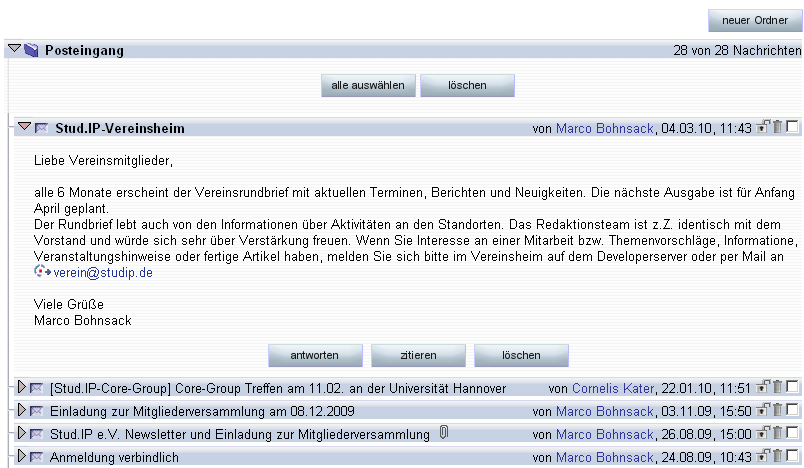This screenshot has width=804, height=468.
Task: Click the Posteingang folder icon
Action: [31, 50]
